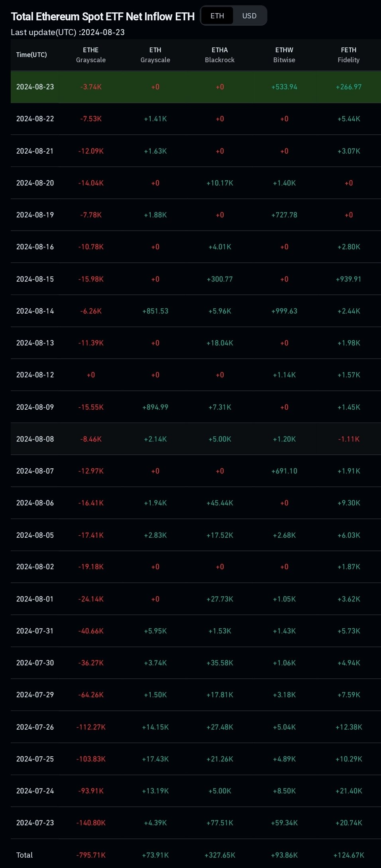Select the highlighted 2024-08-23 row date
Screen dimensions: 381x868
point(35,87)
